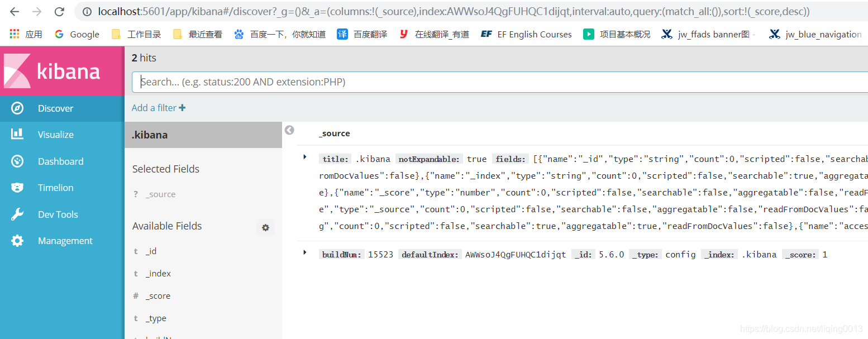Click the 'title:' field label in first row
Viewport: 868px width, 339px height.
click(335, 159)
